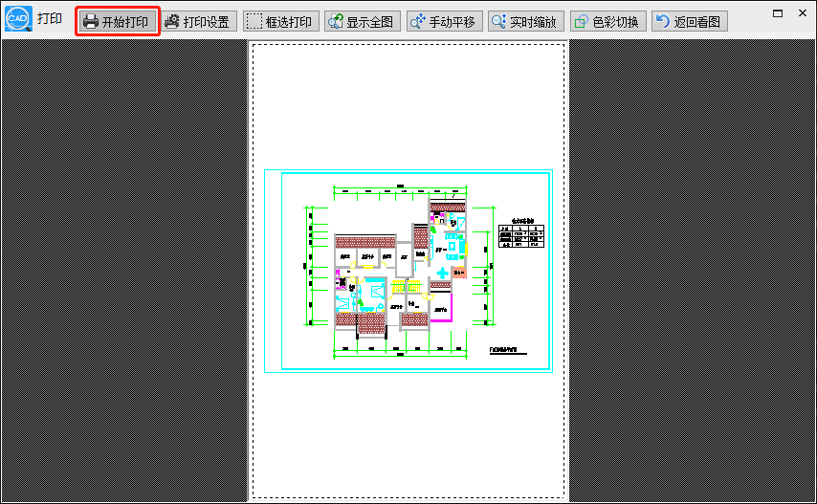Click the underlined drawing title under the plan
The width and height of the screenshot is (817, 504).
(x=508, y=351)
